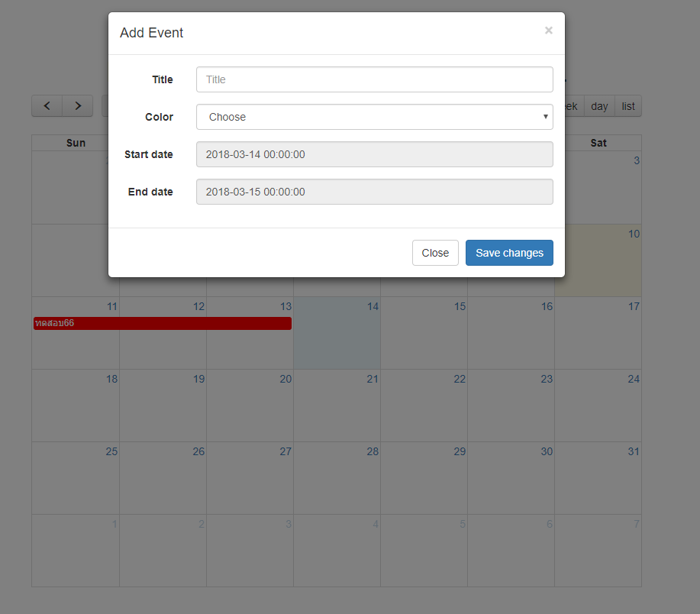Select day 24 in calendar
700x614 pixels.
click(x=598, y=406)
